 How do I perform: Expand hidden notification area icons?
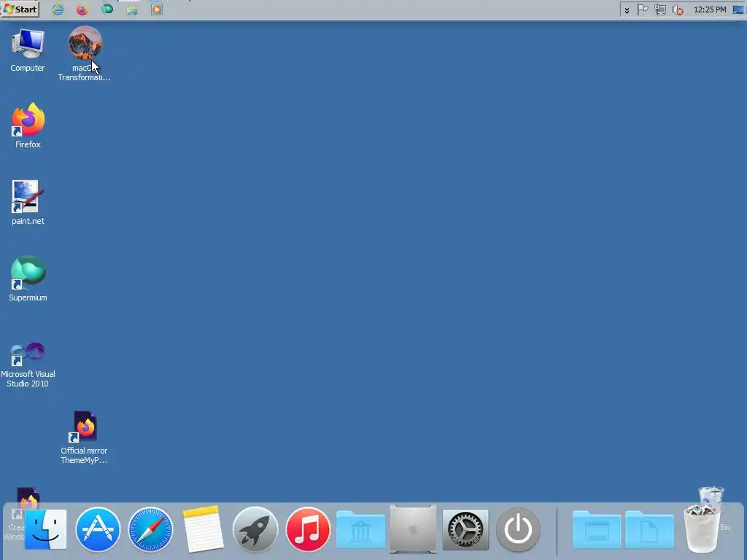coord(627,10)
